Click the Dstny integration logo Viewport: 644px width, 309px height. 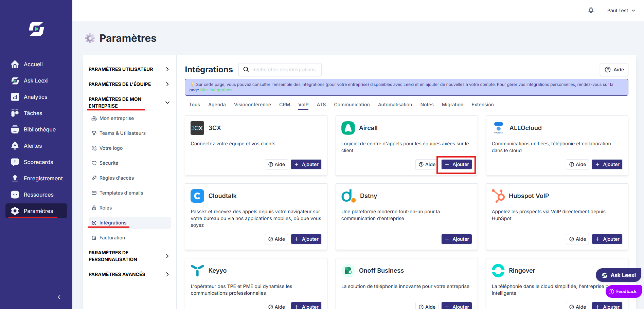click(x=348, y=196)
